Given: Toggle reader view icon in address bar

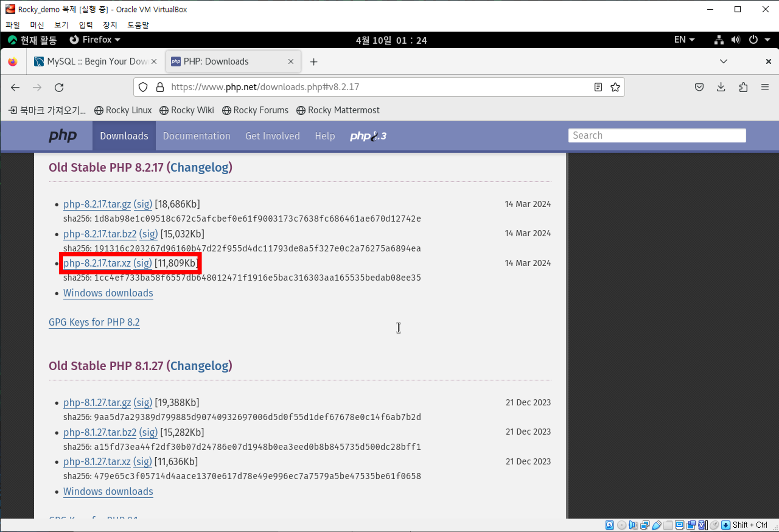Looking at the screenshot, I should (598, 87).
